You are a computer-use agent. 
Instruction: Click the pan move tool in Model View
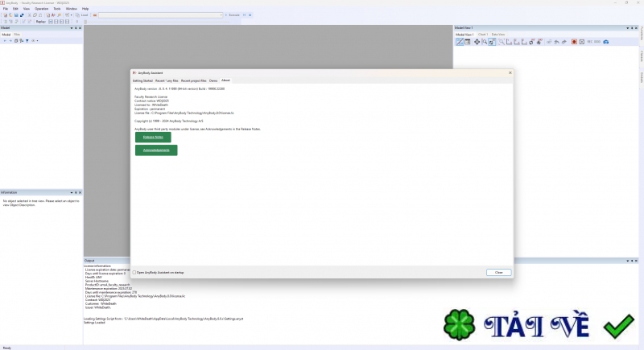pos(477,42)
